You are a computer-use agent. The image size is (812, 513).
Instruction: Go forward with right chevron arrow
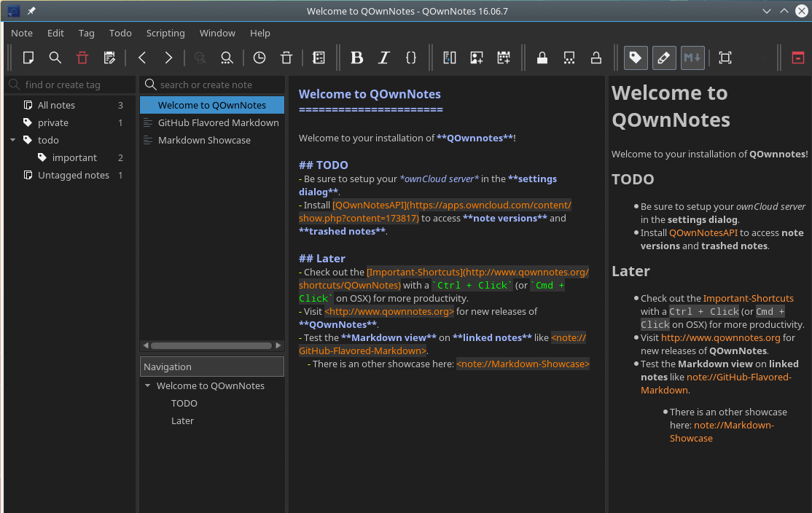168,58
